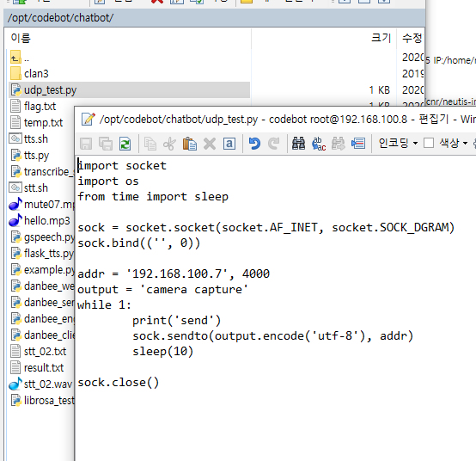Viewport: 476px width, 461px height.
Task: Open the 색상 color dropdown
Action: click(454, 143)
